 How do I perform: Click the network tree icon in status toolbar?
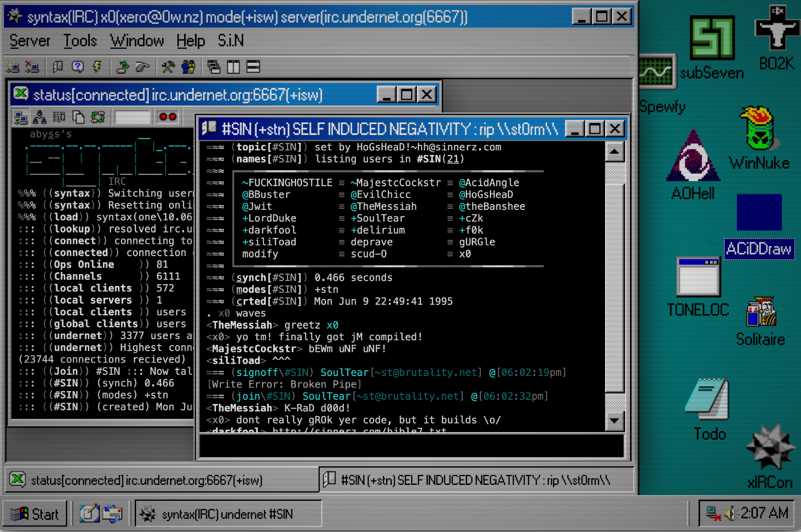pos(40,117)
